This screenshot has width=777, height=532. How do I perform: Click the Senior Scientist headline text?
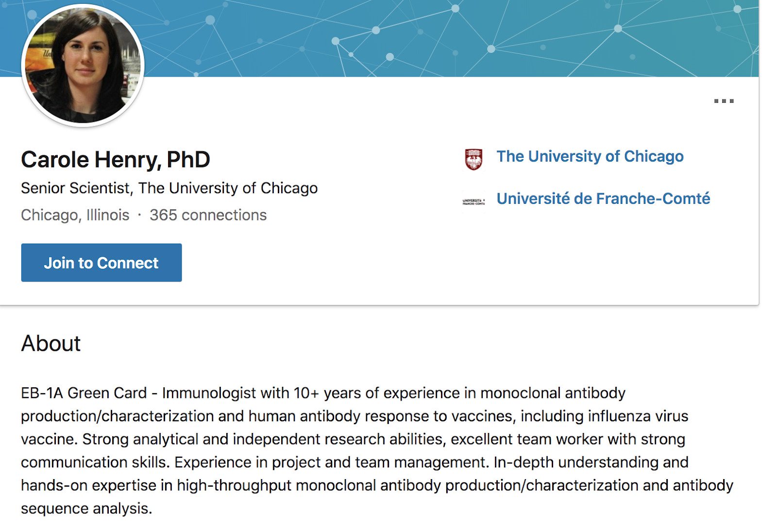point(169,188)
